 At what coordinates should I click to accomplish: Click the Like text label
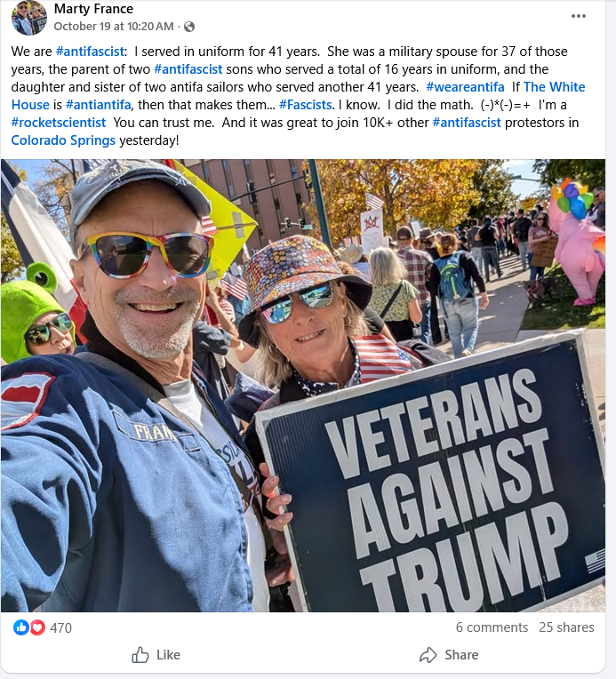coord(168,655)
